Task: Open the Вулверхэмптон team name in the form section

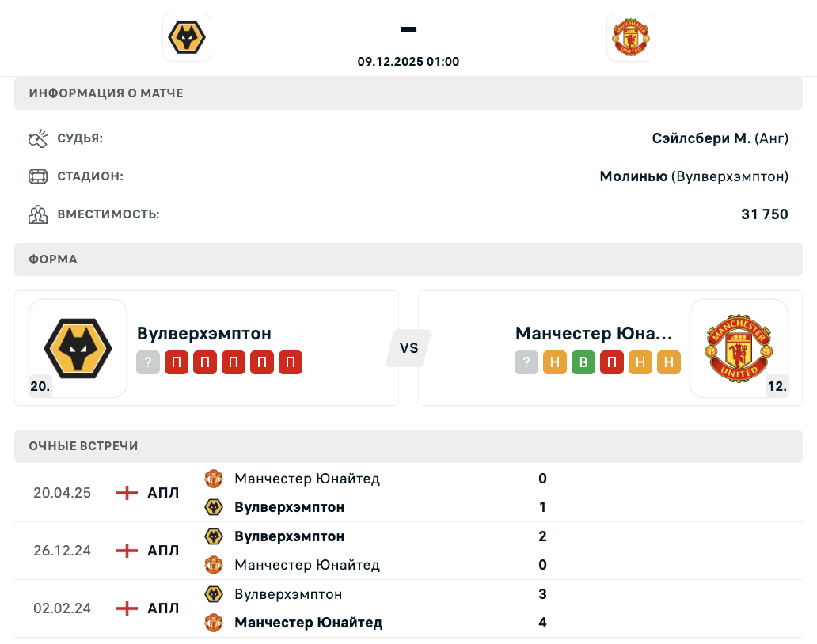Action: [204, 333]
